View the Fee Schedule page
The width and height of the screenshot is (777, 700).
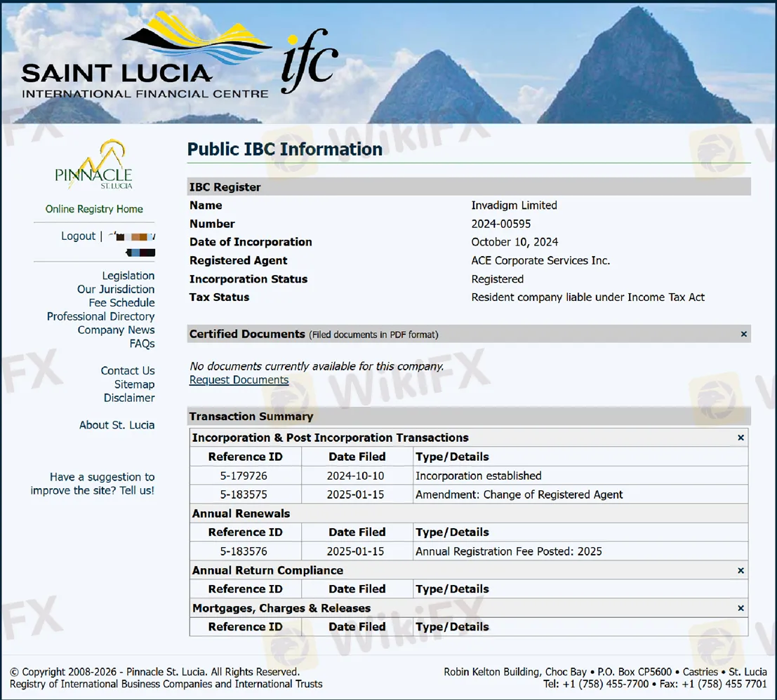121,303
